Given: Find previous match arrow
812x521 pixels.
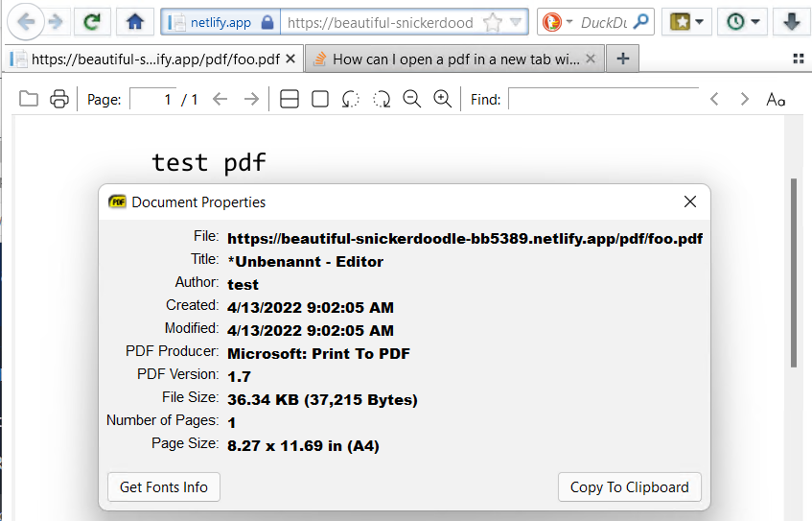Looking at the screenshot, I should [714, 99].
